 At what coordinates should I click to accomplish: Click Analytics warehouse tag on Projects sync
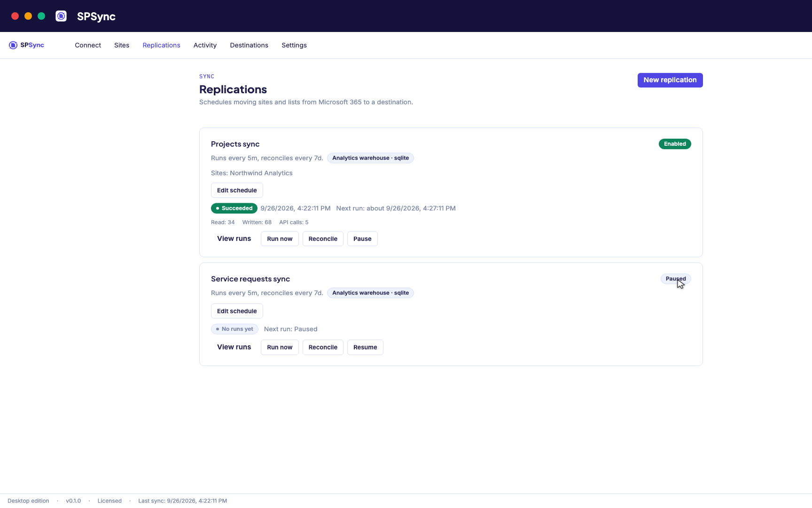coord(370,158)
